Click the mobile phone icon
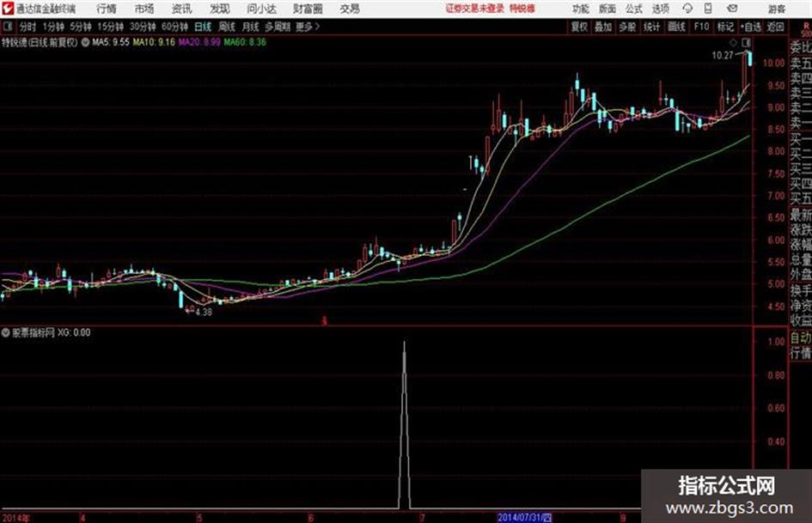Screen dimensions: 812x523 pyautogui.click(x=708, y=9)
